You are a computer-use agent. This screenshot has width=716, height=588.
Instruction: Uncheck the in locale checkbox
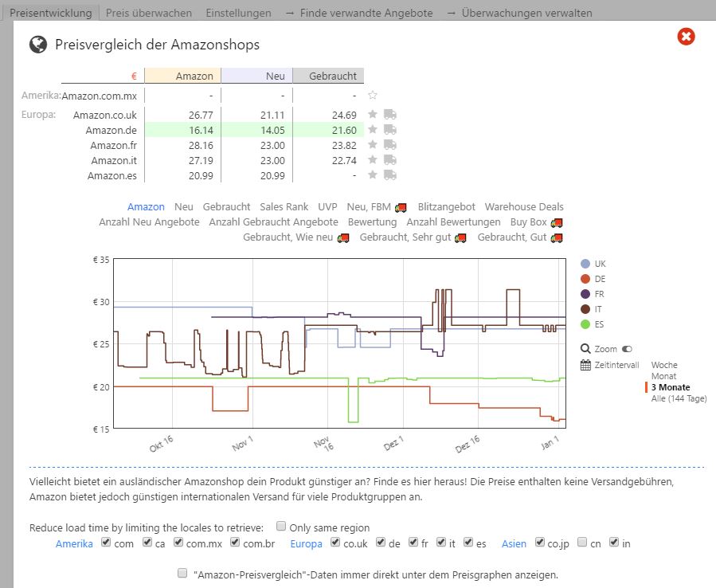click(614, 542)
